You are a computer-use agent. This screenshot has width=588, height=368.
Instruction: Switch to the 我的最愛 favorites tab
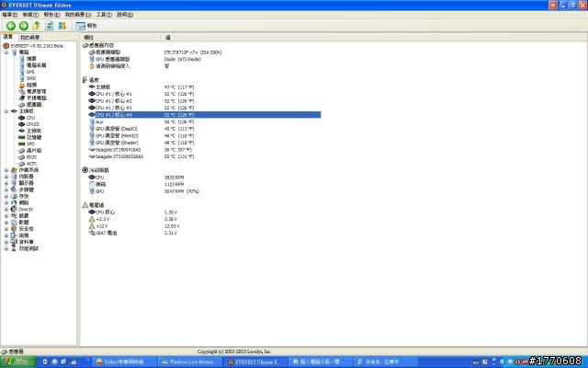click(x=30, y=37)
